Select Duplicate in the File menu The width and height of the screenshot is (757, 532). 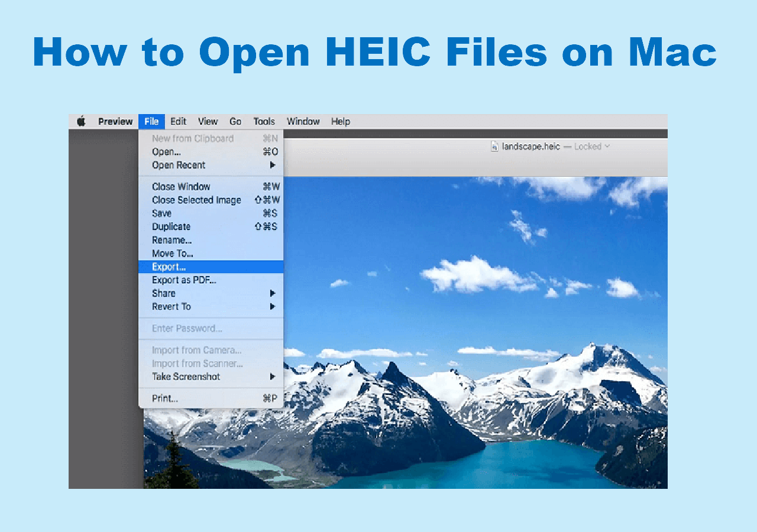(x=171, y=226)
